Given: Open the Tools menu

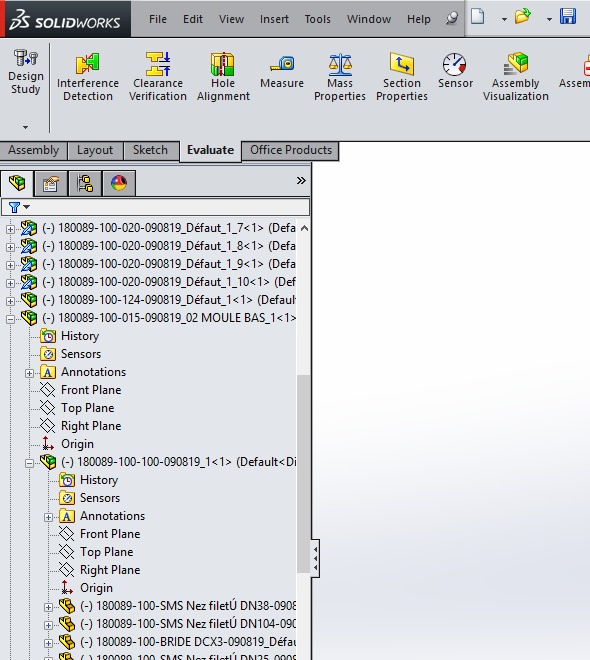Looking at the screenshot, I should [317, 19].
